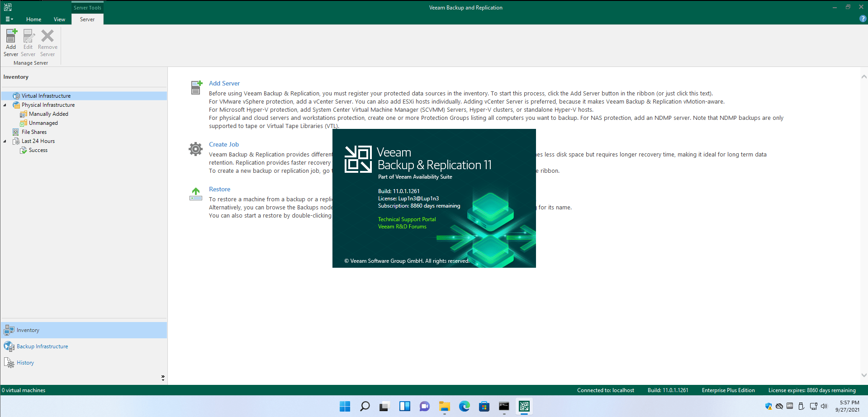
Task: Open File Explorer from taskbar
Action: click(x=444, y=406)
